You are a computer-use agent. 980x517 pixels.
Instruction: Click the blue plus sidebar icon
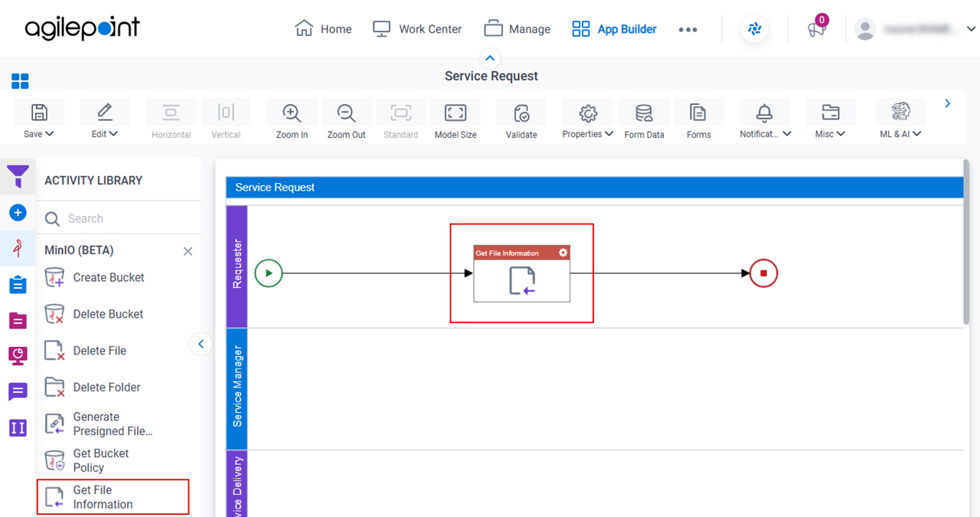[x=18, y=212]
